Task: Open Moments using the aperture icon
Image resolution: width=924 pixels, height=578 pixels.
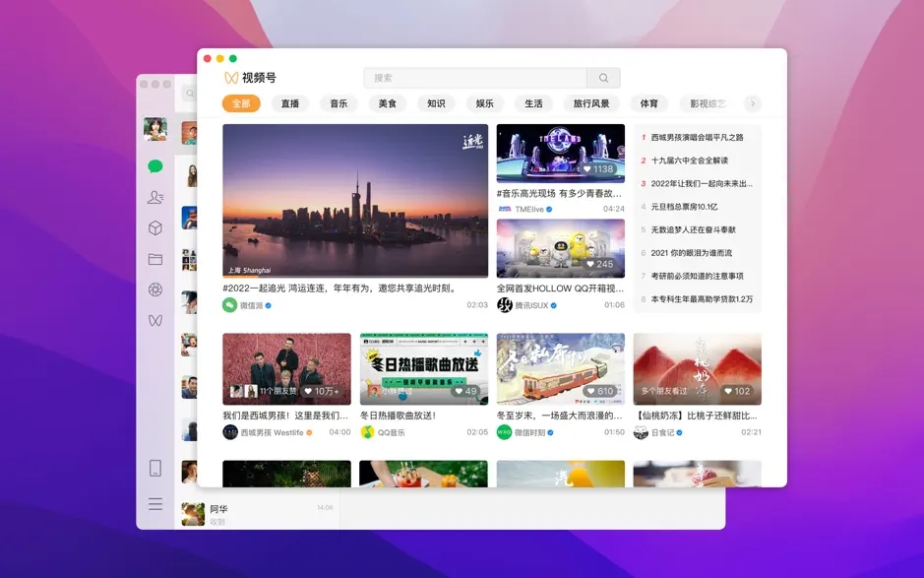Action: [x=154, y=290]
